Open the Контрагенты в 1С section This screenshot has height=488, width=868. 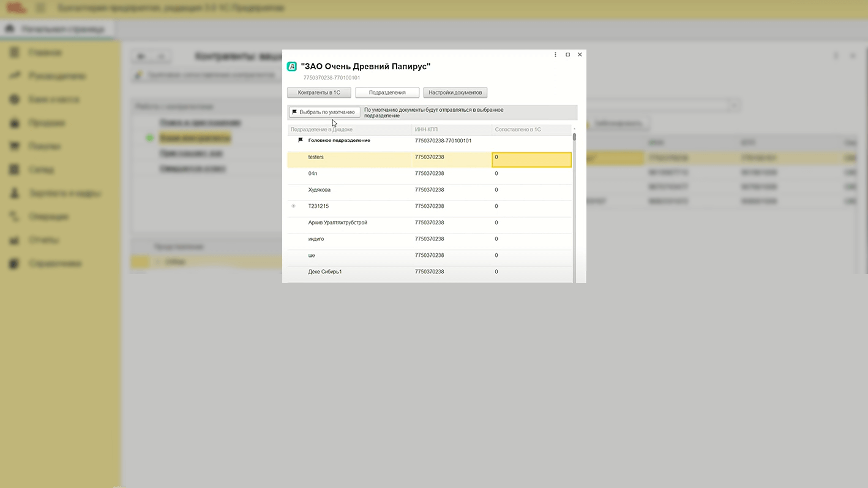coord(319,92)
